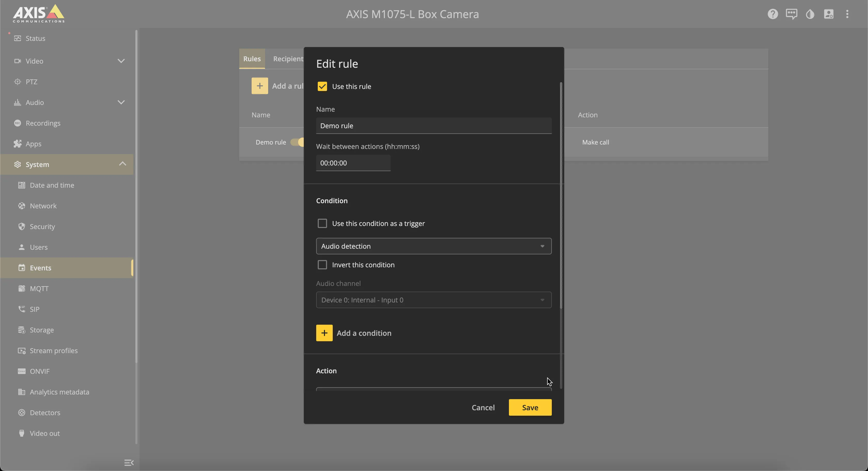Open Recordings in the sidebar
868x471 pixels.
[x=67, y=123]
